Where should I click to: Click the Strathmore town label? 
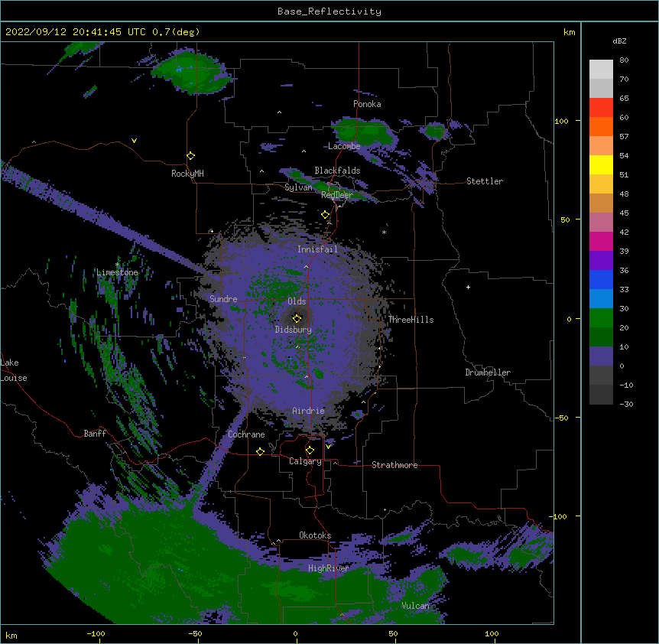(394, 465)
